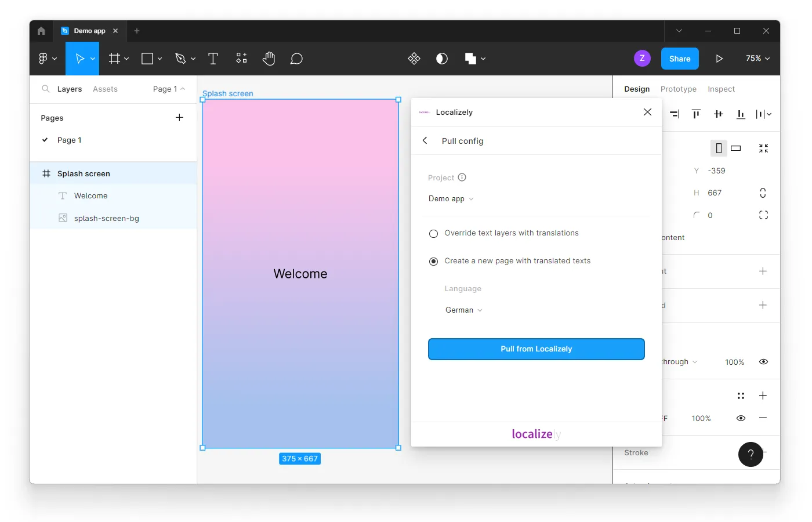Select the Comment tool
This screenshot has height=522, width=812.
point(296,59)
